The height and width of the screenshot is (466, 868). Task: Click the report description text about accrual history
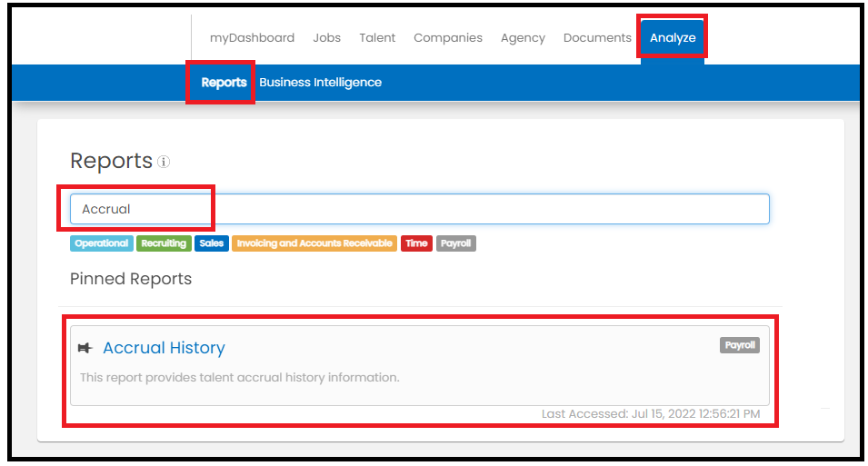click(240, 378)
